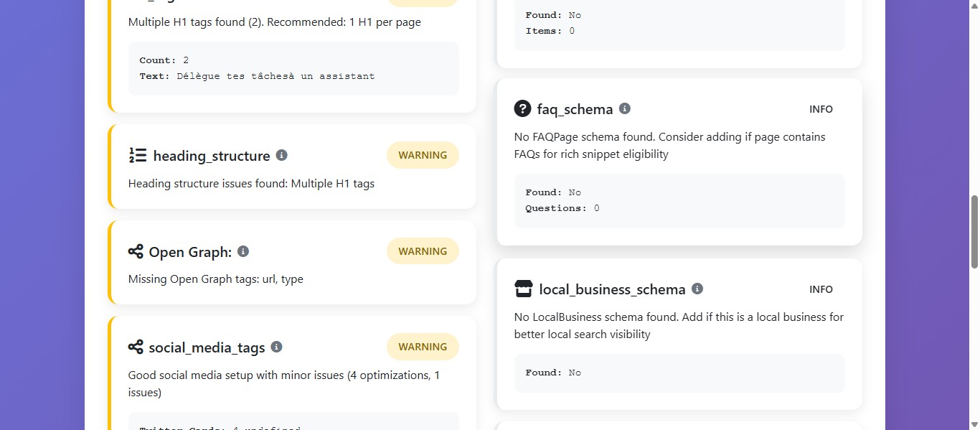The image size is (980, 430).
Task: Click the Found: No box under faq_schema
Action: (x=679, y=200)
